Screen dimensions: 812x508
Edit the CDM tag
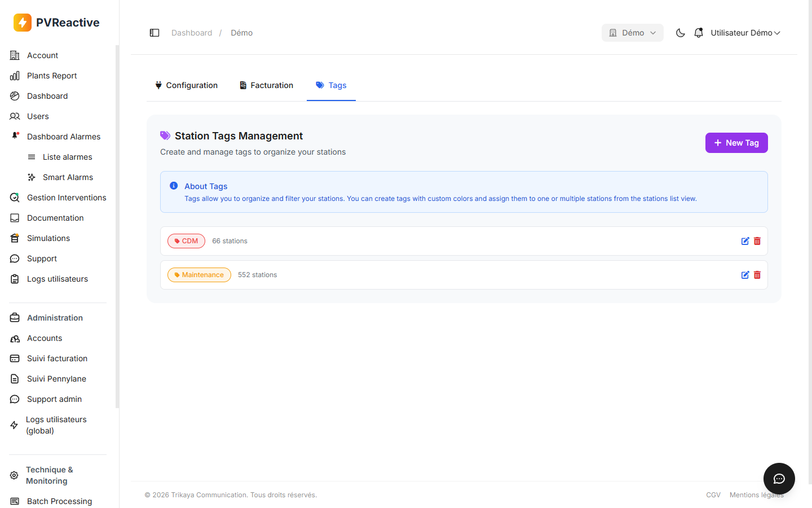pyautogui.click(x=745, y=241)
